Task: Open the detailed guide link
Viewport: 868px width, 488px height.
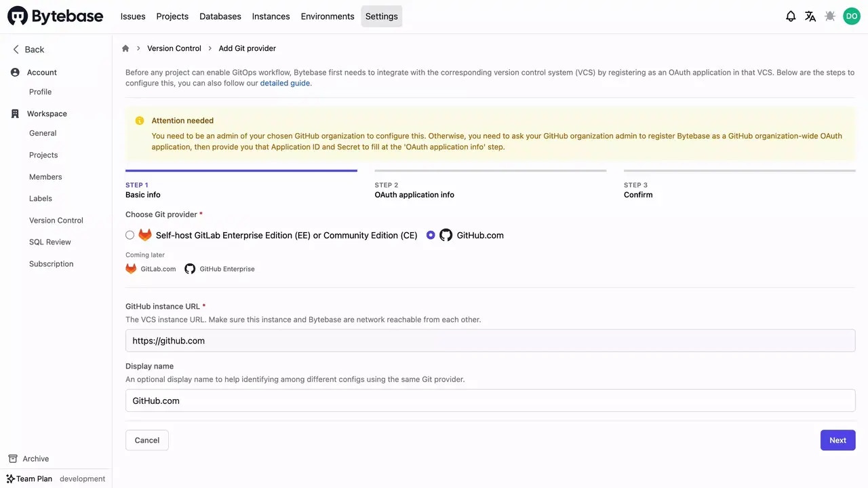Action: point(285,83)
